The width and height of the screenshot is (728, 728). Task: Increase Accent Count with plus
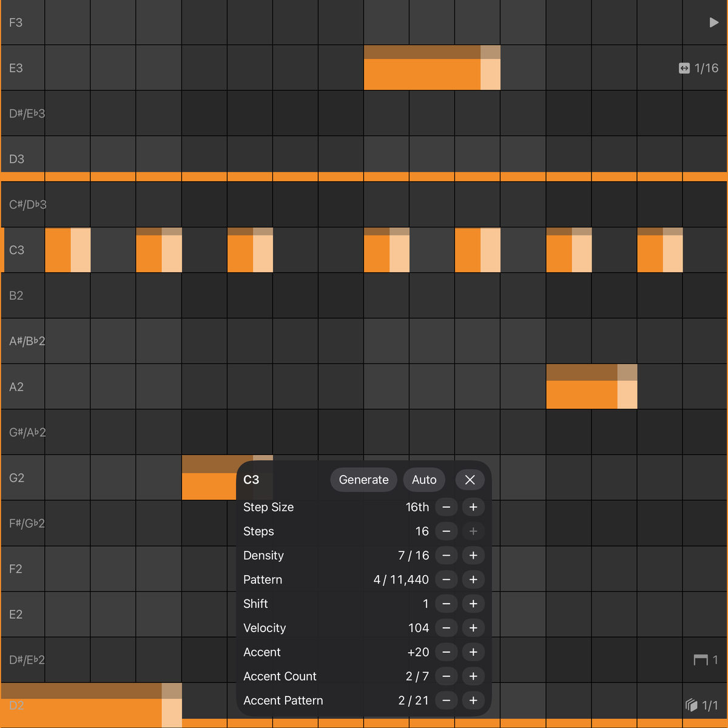coord(473,676)
